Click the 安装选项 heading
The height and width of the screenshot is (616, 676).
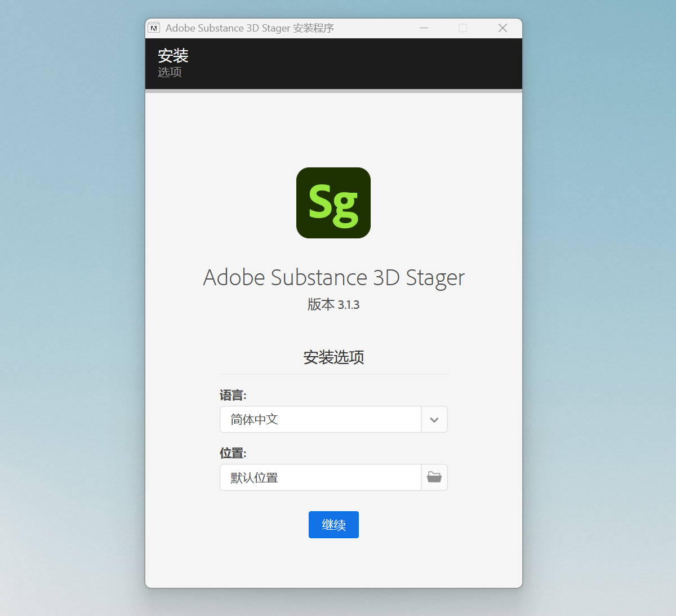pos(333,357)
